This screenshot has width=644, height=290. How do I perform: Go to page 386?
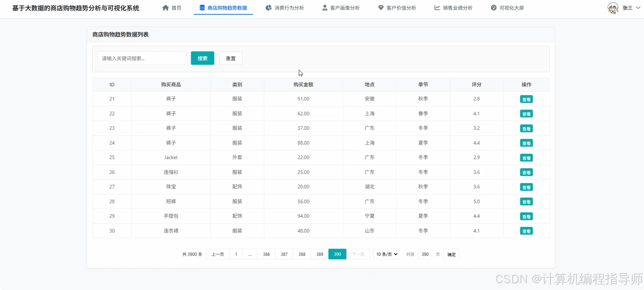[x=266, y=254]
